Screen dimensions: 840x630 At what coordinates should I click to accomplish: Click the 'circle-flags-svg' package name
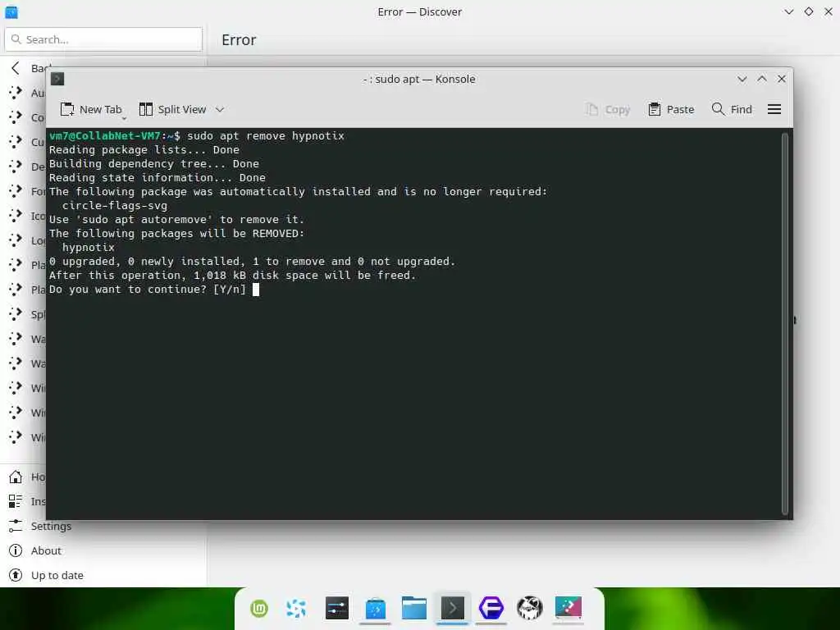115,206
